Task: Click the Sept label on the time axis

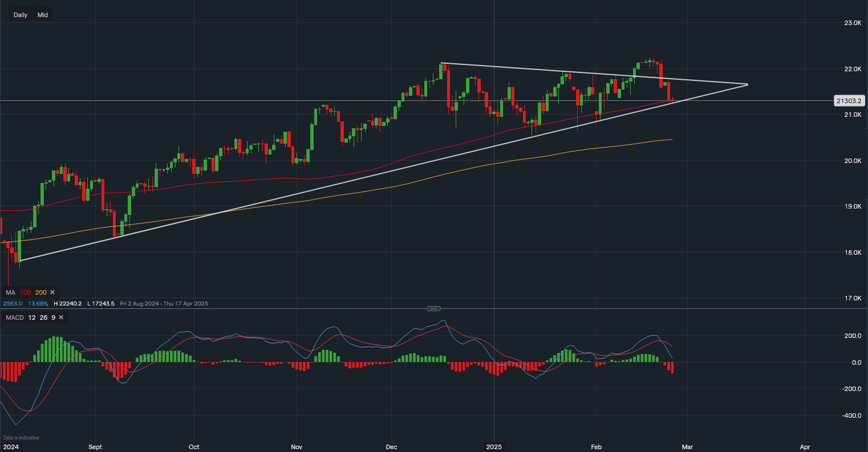Action: [x=95, y=447]
